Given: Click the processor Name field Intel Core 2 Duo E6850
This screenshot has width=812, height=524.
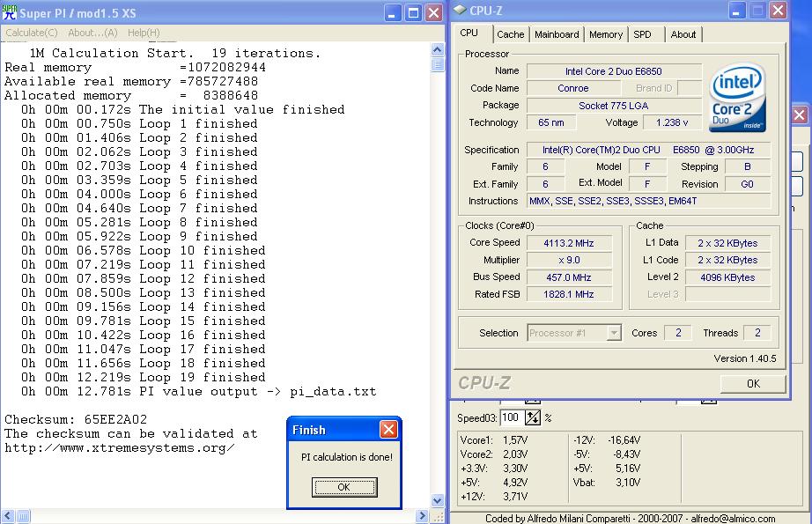Looking at the screenshot, I should click(614, 71).
